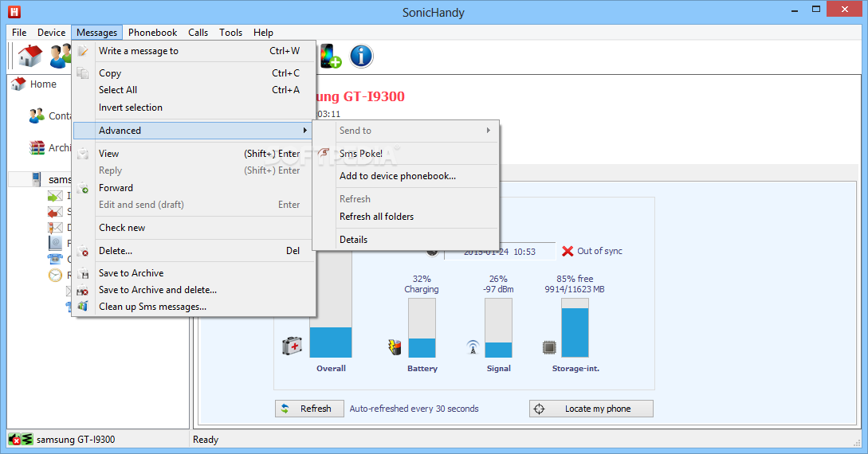Click the Home toolbar house icon
The image size is (868, 454).
tap(30, 56)
